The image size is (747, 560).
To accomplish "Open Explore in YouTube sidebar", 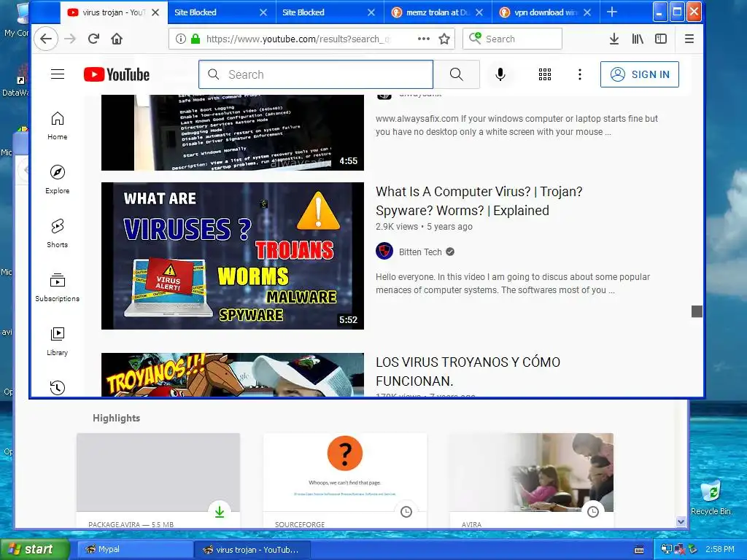I will pyautogui.click(x=57, y=179).
